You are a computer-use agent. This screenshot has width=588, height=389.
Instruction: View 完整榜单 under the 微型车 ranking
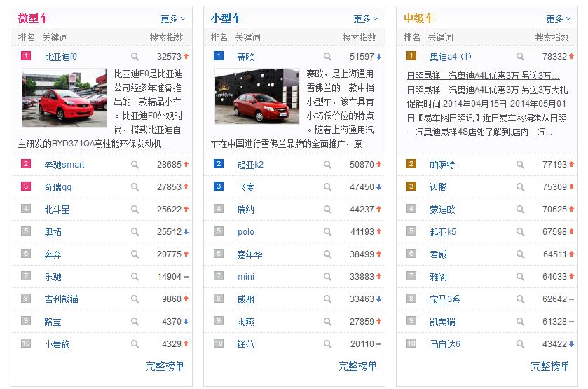pos(165,366)
